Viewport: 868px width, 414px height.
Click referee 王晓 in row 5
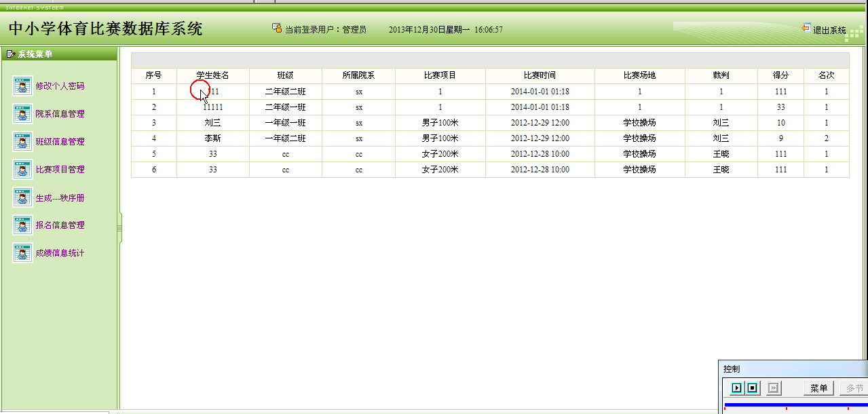[721, 154]
